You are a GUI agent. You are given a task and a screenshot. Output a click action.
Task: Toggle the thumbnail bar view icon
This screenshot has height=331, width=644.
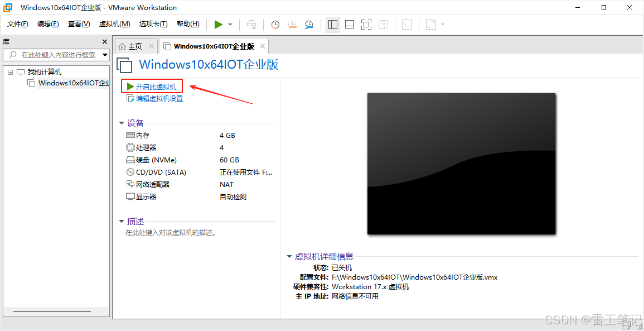click(350, 25)
